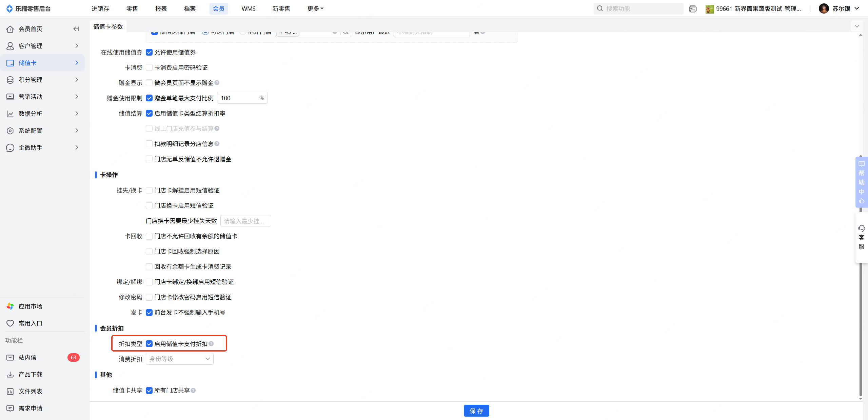
Task: Click help icon beside 启用储值卡支付折扣
Action: (211, 344)
